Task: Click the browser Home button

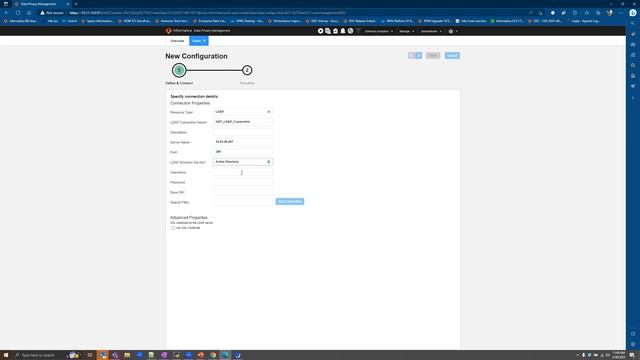Action: click(29, 13)
